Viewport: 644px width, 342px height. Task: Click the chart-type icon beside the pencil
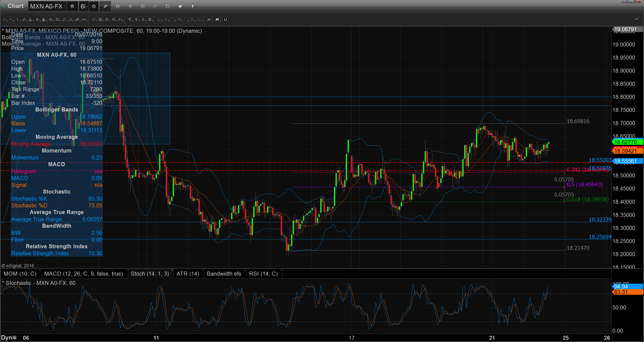point(118,6)
